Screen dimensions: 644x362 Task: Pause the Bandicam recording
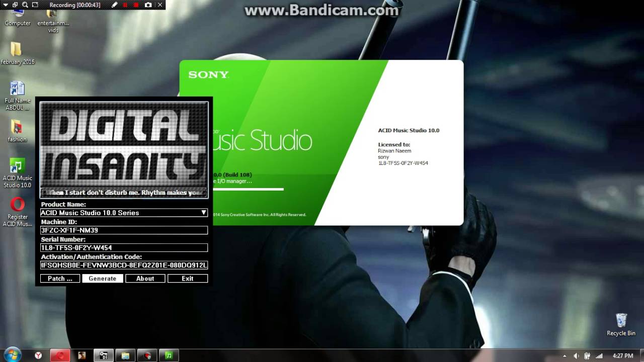pos(125,5)
